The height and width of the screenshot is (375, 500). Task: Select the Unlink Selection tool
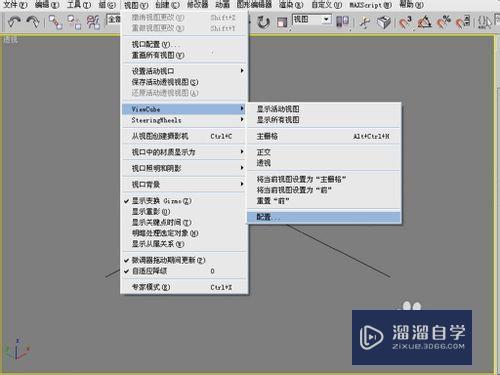point(74,22)
